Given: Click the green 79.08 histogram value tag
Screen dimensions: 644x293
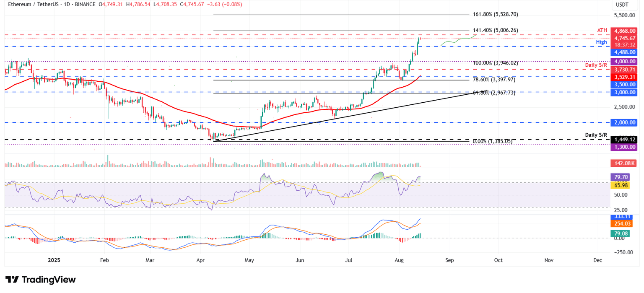Looking at the screenshot, I should (x=622, y=233).
